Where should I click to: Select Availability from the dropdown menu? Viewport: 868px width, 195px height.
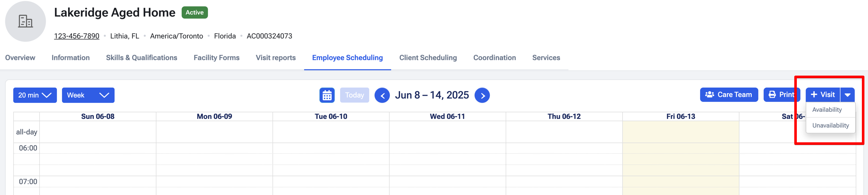[827, 110]
